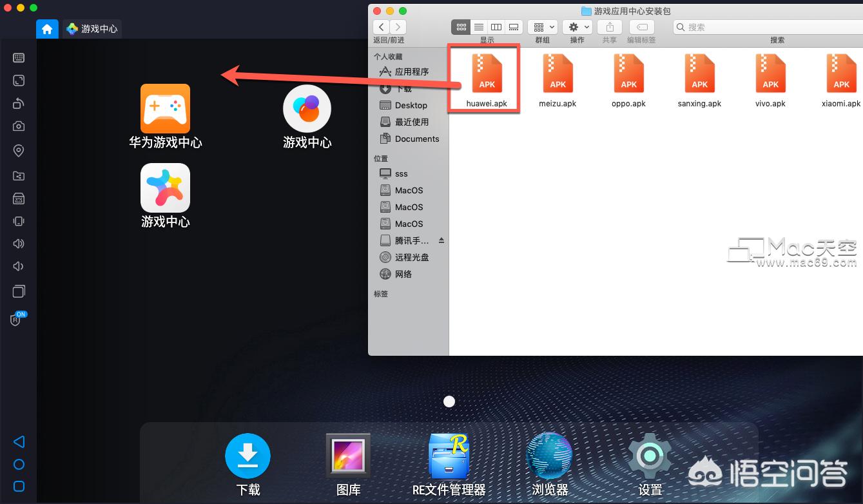863x504 pixels.
Task: Go back in the Finder window
Action: click(382, 27)
